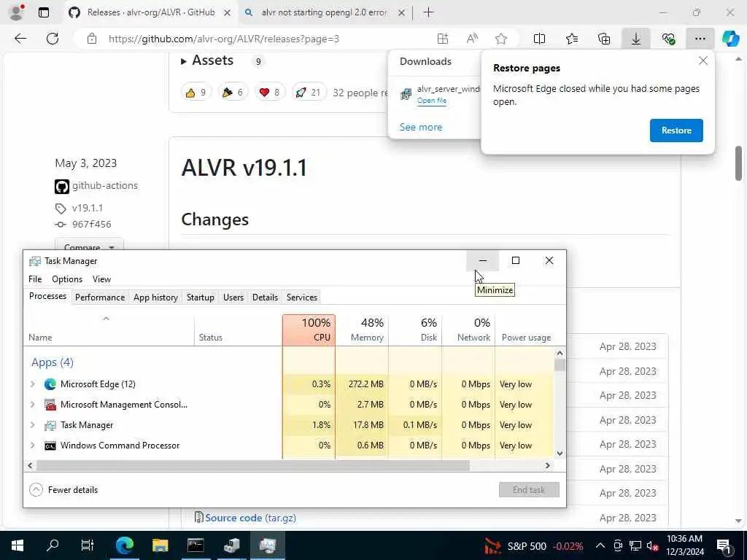Switch to the Users tab
Viewport: 747px width, 560px height.
pyautogui.click(x=233, y=297)
